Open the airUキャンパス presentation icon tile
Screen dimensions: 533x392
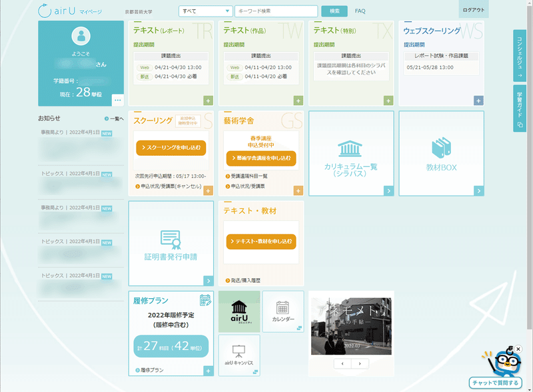239,355
